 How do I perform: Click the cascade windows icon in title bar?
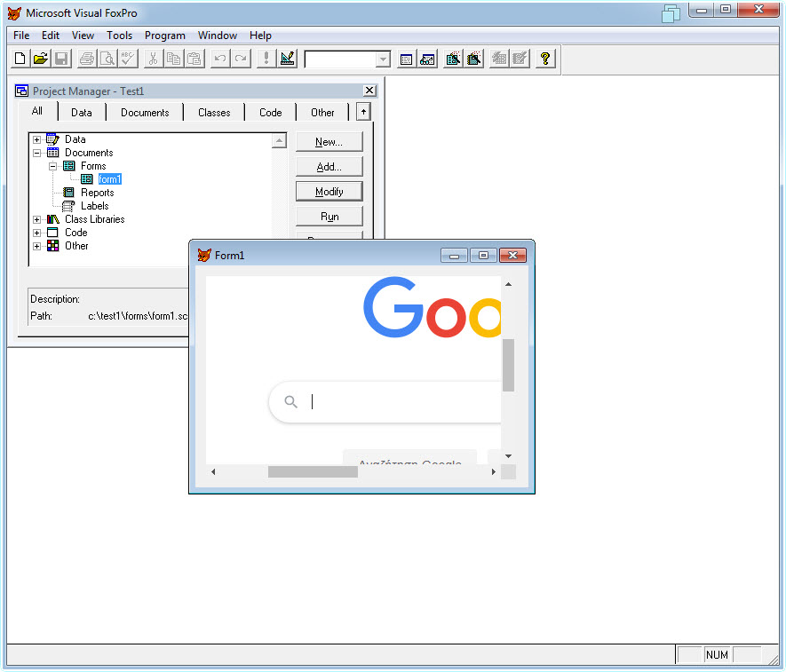point(671,13)
